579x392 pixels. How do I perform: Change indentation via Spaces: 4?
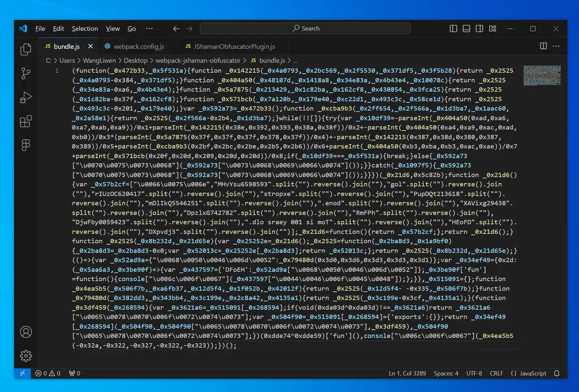tap(446, 373)
